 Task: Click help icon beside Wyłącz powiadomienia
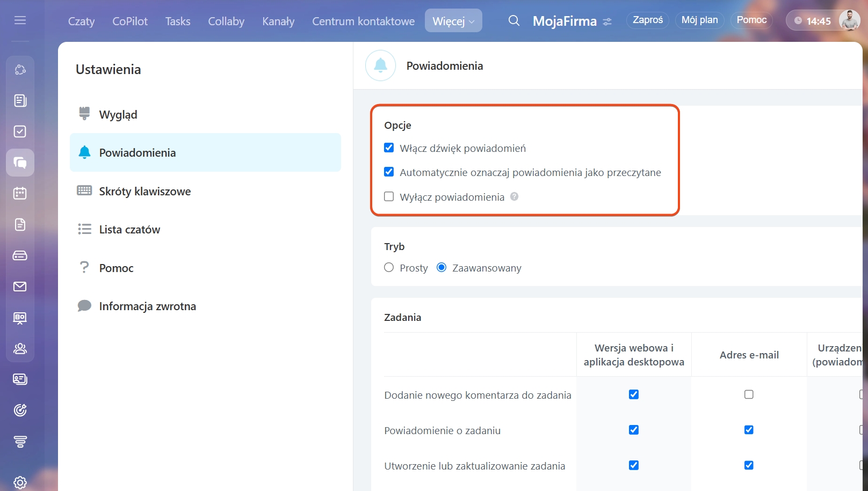[514, 196]
